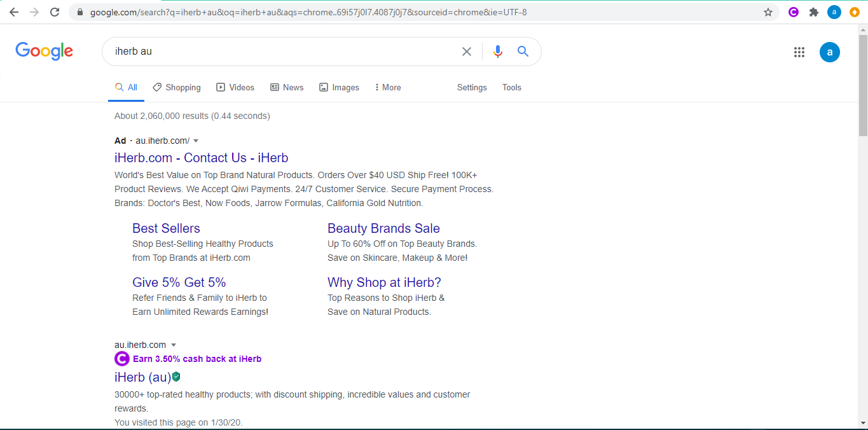Screen dimensions: 868x430
Task: Click the purple cashback extension icon in toolbar
Action: (794, 12)
